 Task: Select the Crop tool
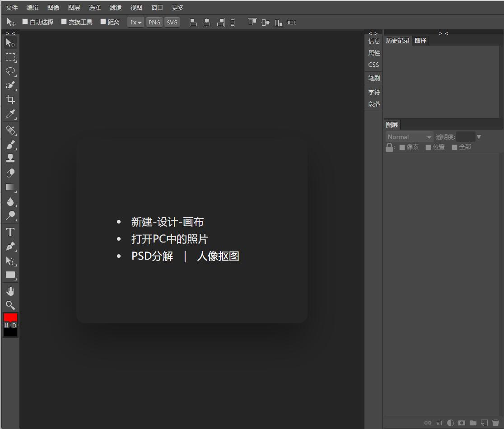(10, 99)
